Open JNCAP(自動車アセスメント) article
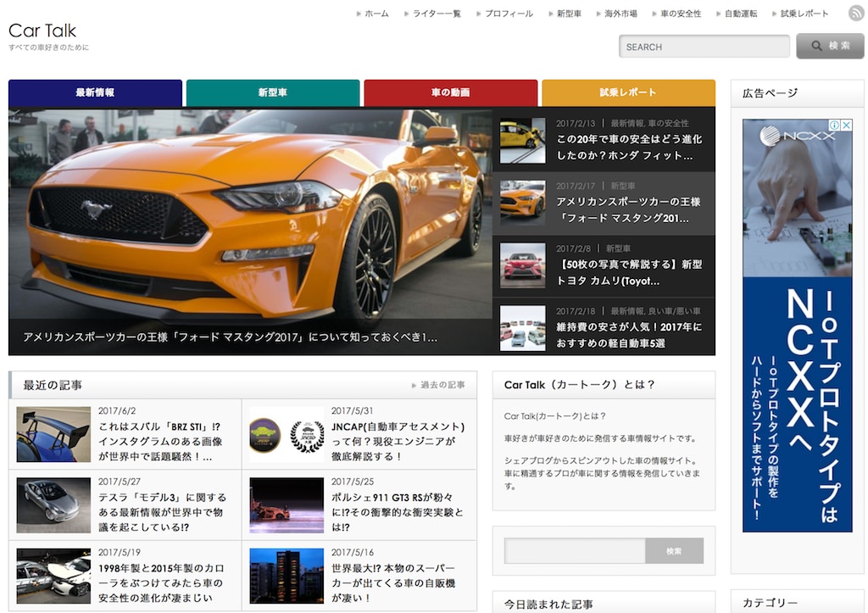Viewport: 868px width, 613px height. tap(398, 442)
